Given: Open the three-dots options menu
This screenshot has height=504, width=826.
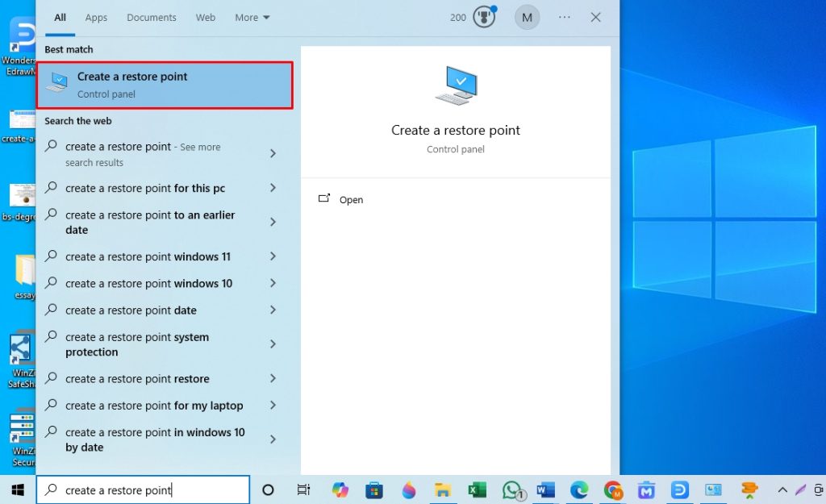Looking at the screenshot, I should [x=564, y=18].
